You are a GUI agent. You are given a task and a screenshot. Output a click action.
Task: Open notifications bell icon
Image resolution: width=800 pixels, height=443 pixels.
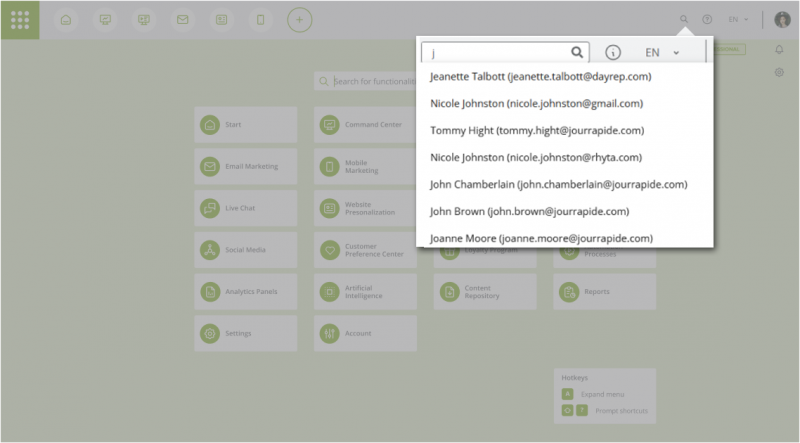click(779, 50)
